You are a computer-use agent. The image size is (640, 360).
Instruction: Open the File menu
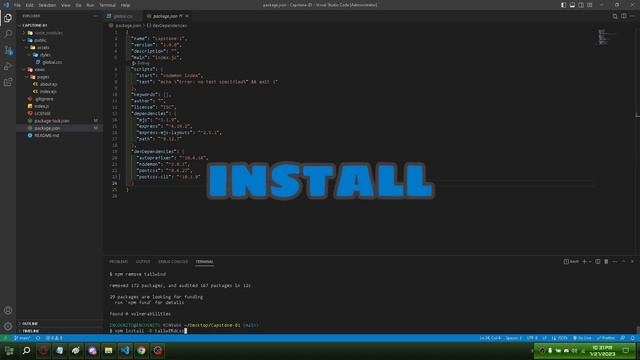(17, 5)
